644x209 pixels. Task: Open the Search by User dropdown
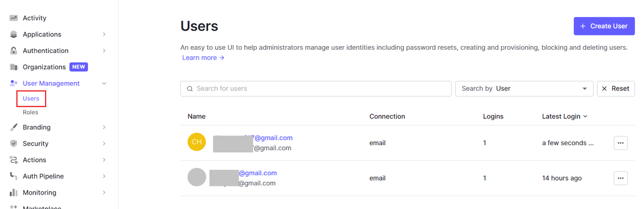(524, 88)
